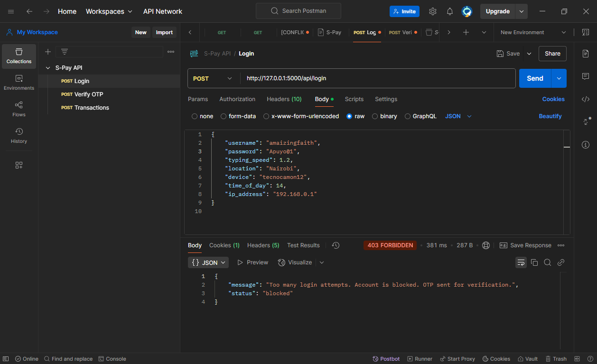
Task: Open the New Environment selector
Action: point(533,32)
